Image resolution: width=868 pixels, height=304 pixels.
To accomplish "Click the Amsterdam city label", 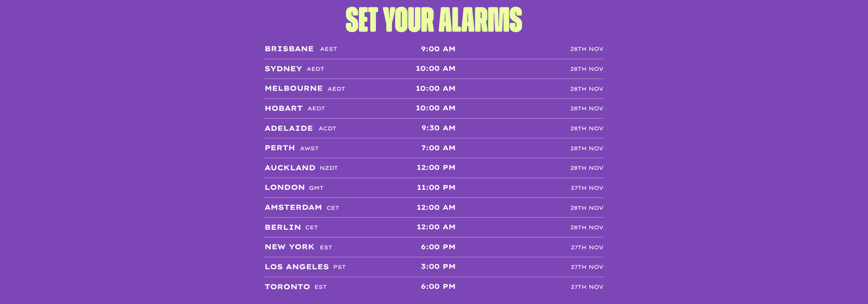I will tap(293, 208).
